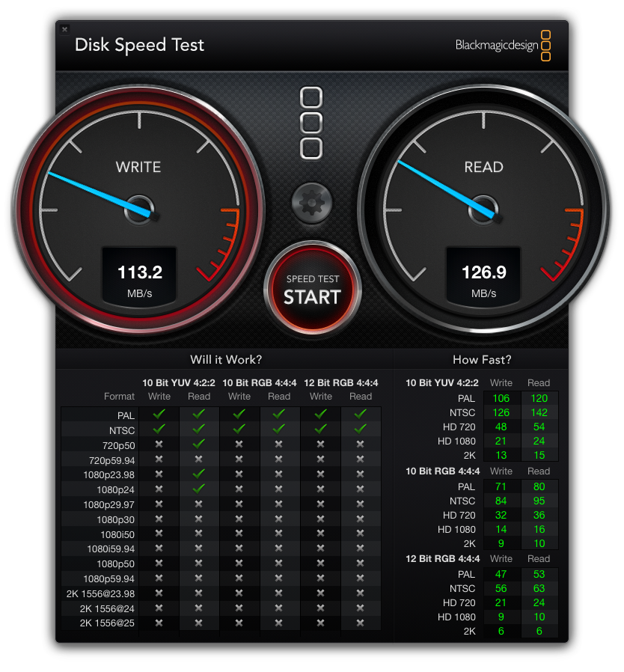Viewport: 624px width, 672px height.
Task: Click the WRITE gauge label
Action: (138, 167)
